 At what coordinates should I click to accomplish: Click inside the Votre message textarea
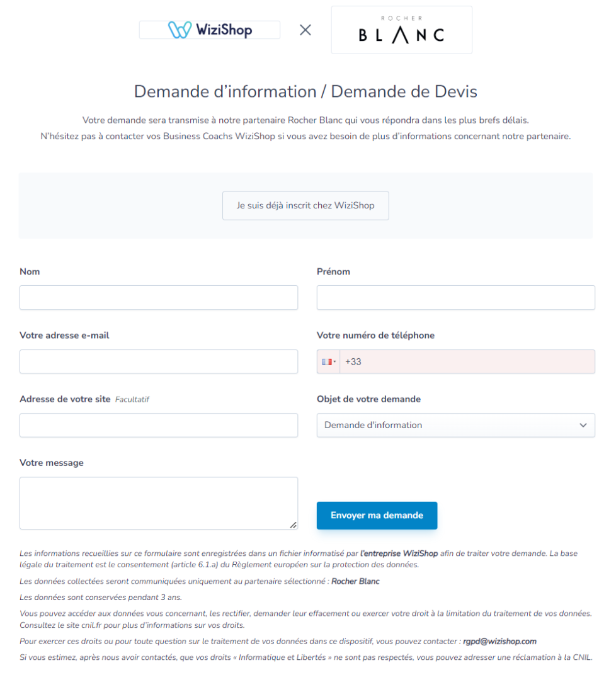click(159, 503)
